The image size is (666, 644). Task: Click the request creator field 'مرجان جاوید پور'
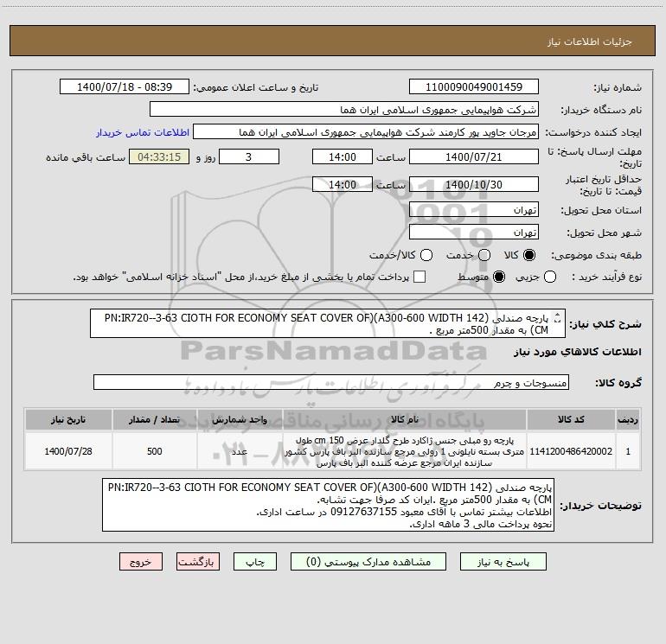pyautogui.click(x=366, y=131)
